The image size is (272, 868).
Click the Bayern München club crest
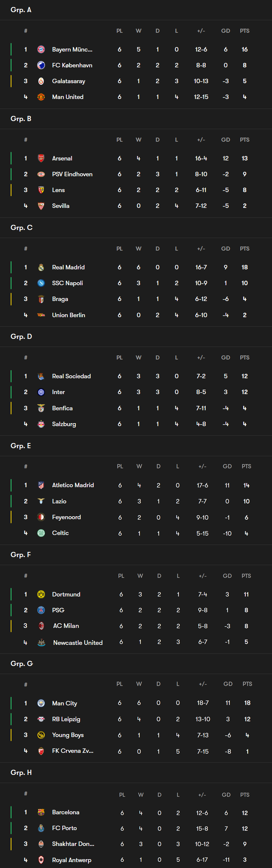coord(41,49)
